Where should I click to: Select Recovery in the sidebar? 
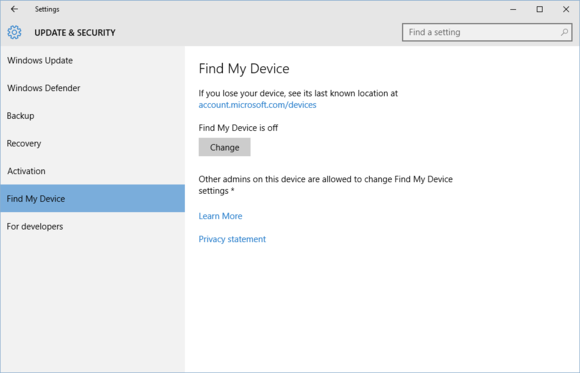[x=92, y=144]
